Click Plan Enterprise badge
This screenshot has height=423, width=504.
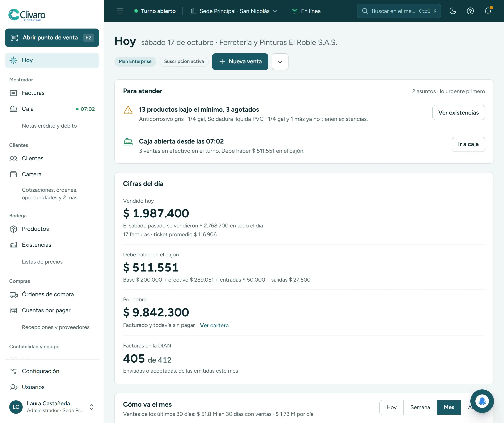pyautogui.click(x=135, y=61)
